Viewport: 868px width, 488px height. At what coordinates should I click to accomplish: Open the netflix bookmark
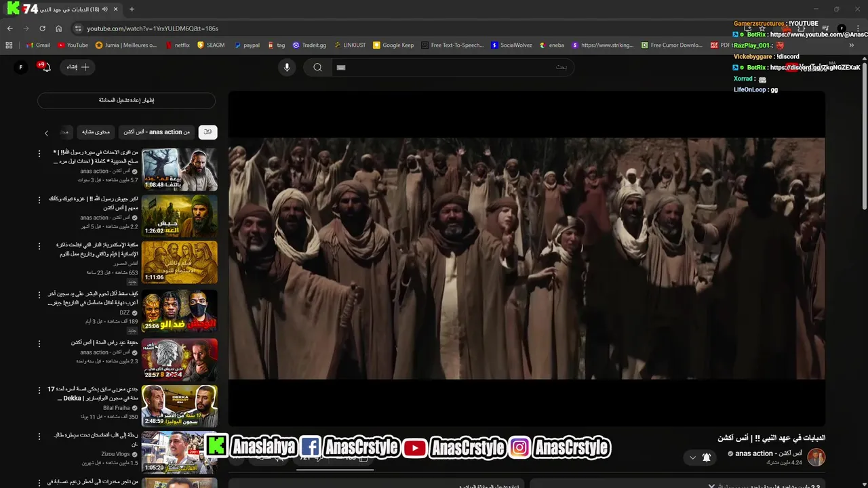coord(178,45)
